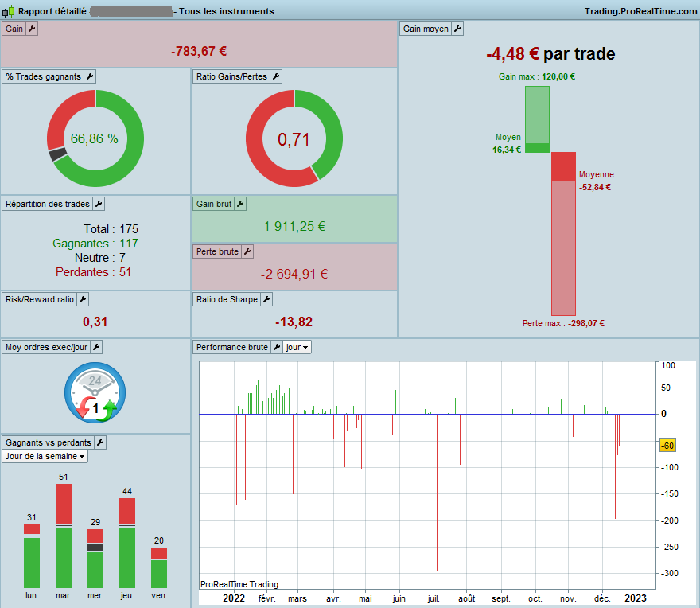Expand the jour period dropdown
Image resolution: width=700 pixels, height=608 pixels.
[297, 347]
